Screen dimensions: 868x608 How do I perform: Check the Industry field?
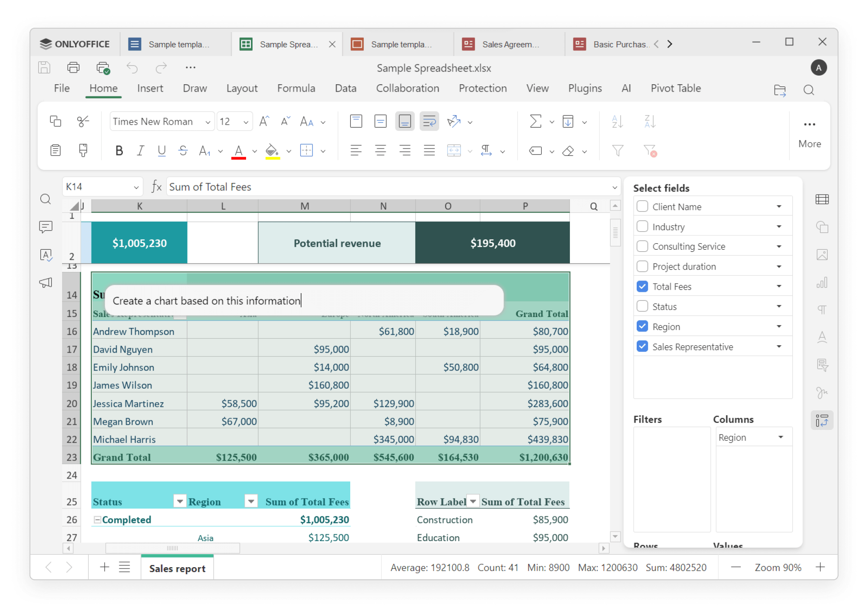click(642, 226)
